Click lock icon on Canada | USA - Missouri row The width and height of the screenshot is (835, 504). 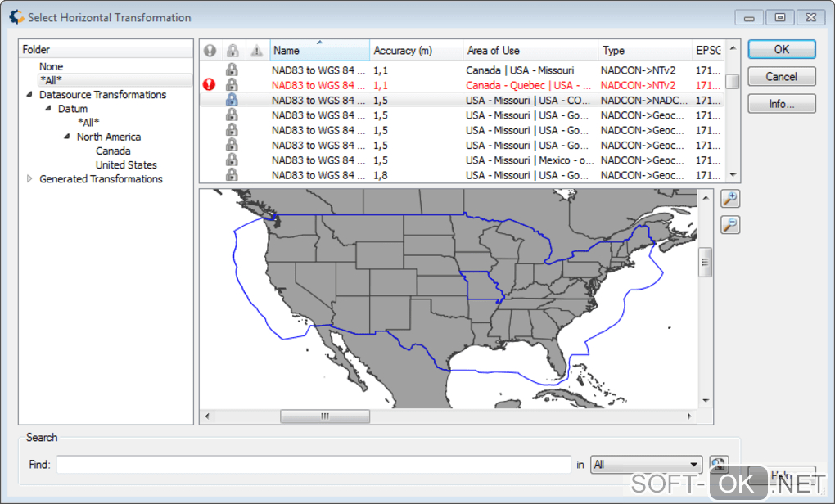pos(232,70)
